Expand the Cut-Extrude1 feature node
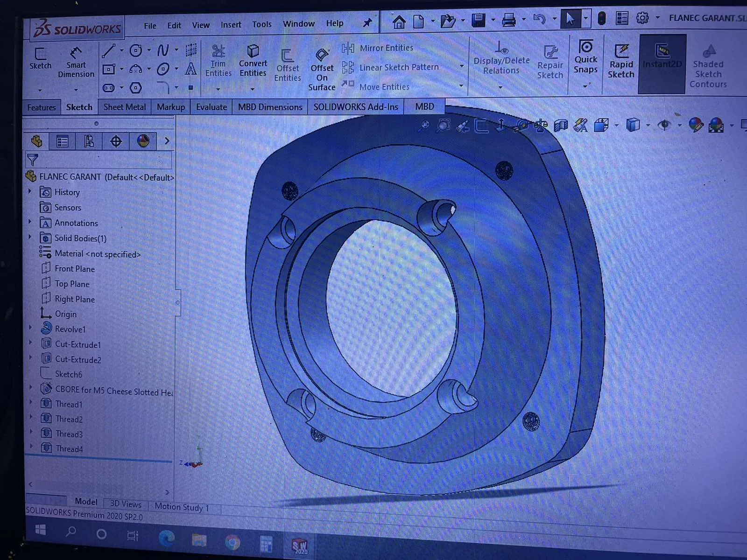This screenshot has height=560, width=747. pos(31,343)
